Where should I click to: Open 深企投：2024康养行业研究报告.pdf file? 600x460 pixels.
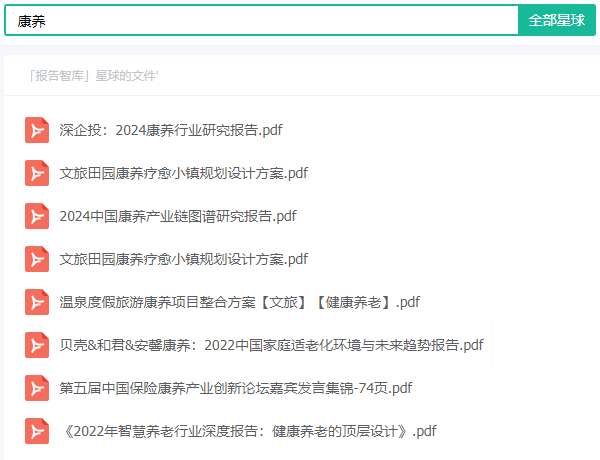(x=171, y=130)
